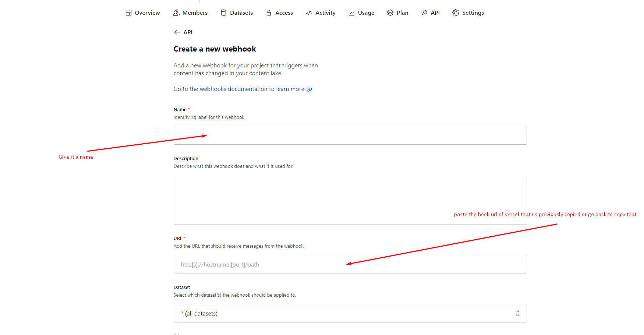Open the Dataset dropdown selector
Screen dimensions: 644x335
(350, 313)
